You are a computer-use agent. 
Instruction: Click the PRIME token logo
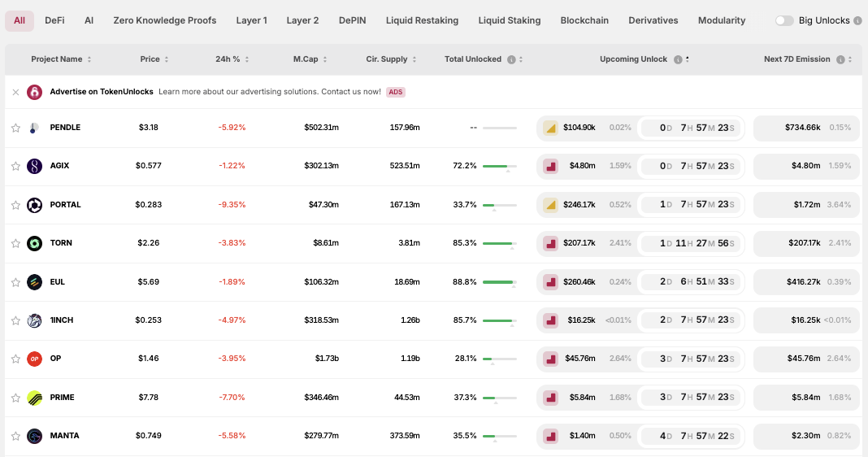pyautogui.click(x=34, y=398)
